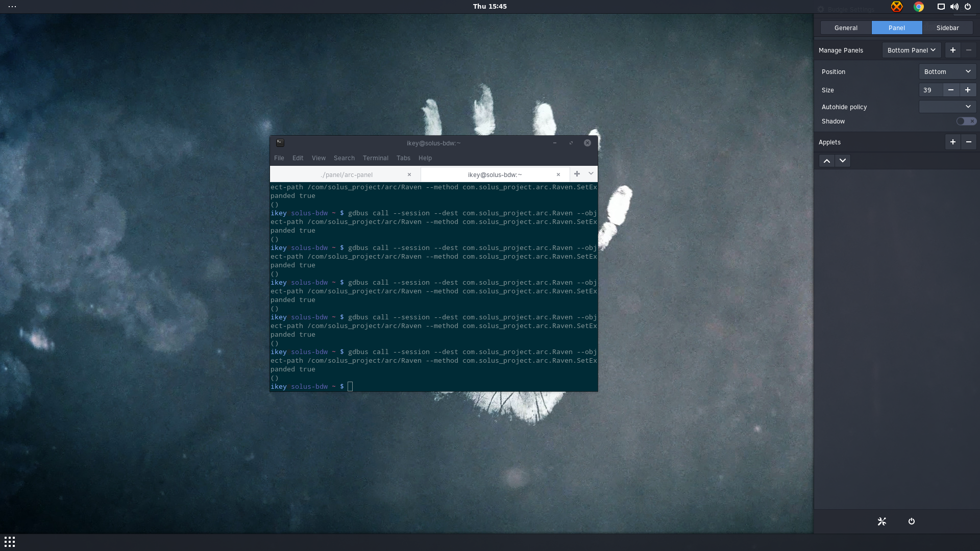Click the display tray icon
Viewport: 980px width, 551px height.
941,7
